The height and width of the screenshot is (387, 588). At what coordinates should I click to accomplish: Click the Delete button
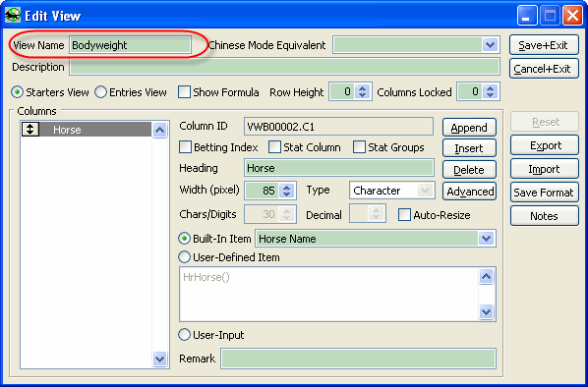tap(469, 170)
